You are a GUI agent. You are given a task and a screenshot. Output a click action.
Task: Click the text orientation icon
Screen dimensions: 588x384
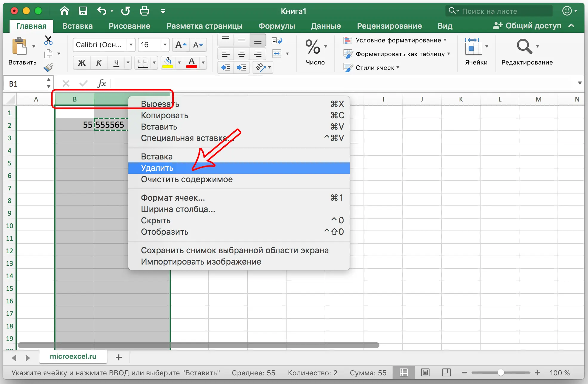pos(261,67)
